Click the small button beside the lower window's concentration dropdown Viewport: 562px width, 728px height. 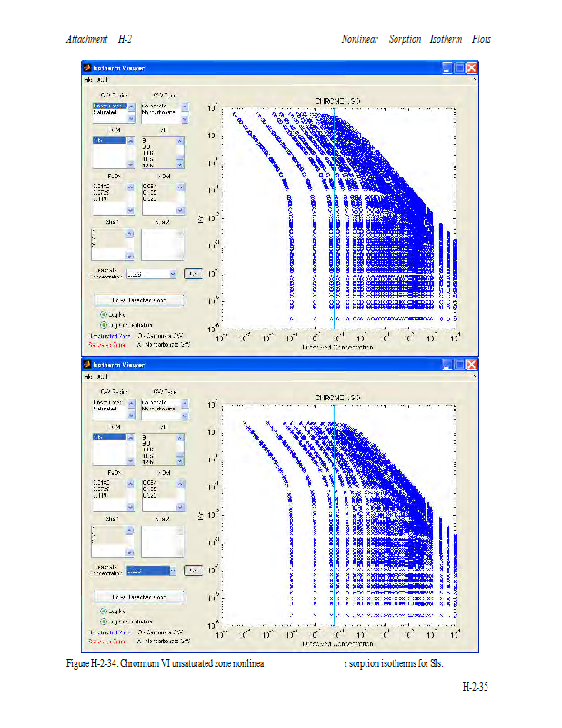click(192, 571)
